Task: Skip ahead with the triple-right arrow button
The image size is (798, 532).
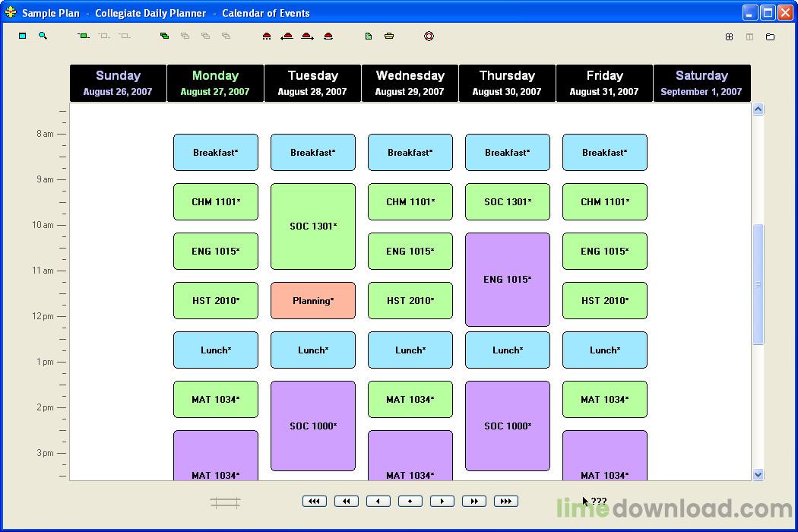Action: click(505, 501)
